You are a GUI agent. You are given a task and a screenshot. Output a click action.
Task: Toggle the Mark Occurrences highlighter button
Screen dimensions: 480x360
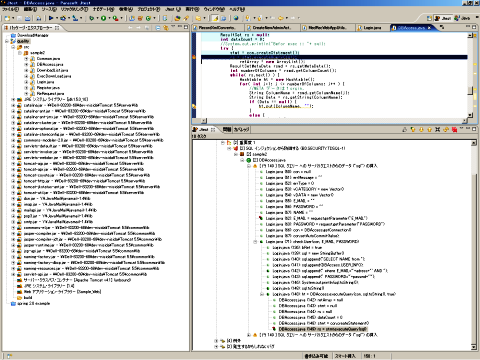pyautogui.click(x=216, y=18)
